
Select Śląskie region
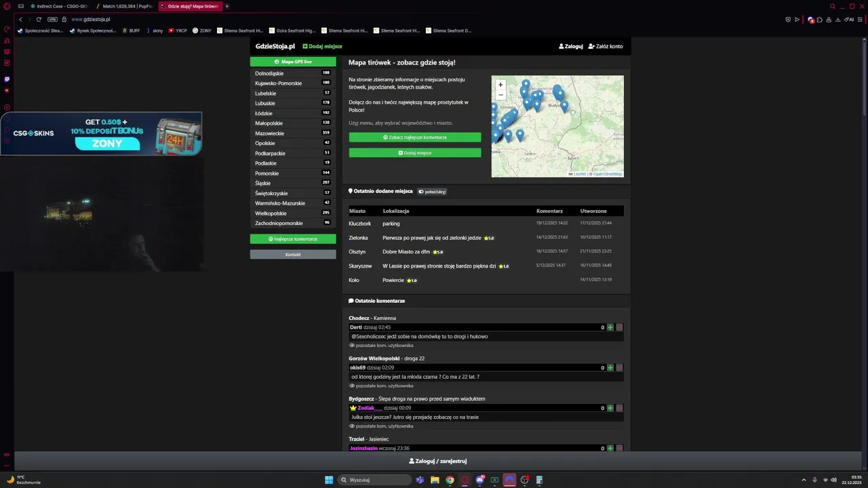pyautogui.click(x=293, y=183)
